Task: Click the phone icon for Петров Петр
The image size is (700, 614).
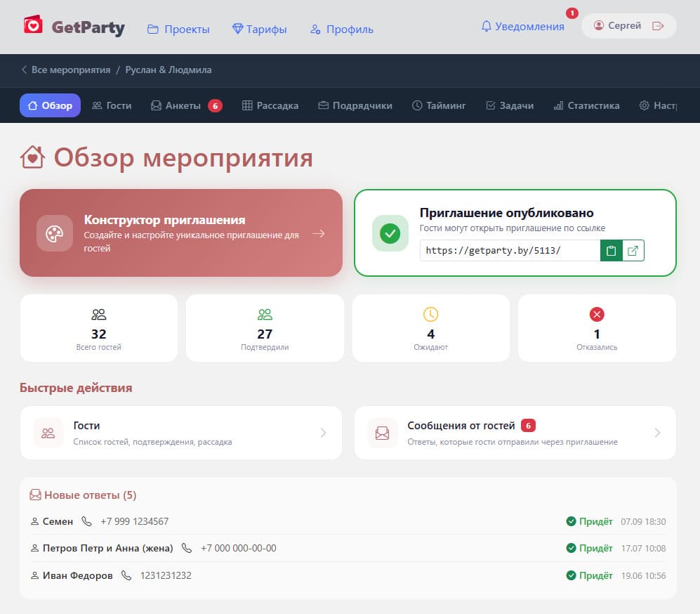Action: click(187, 548)
